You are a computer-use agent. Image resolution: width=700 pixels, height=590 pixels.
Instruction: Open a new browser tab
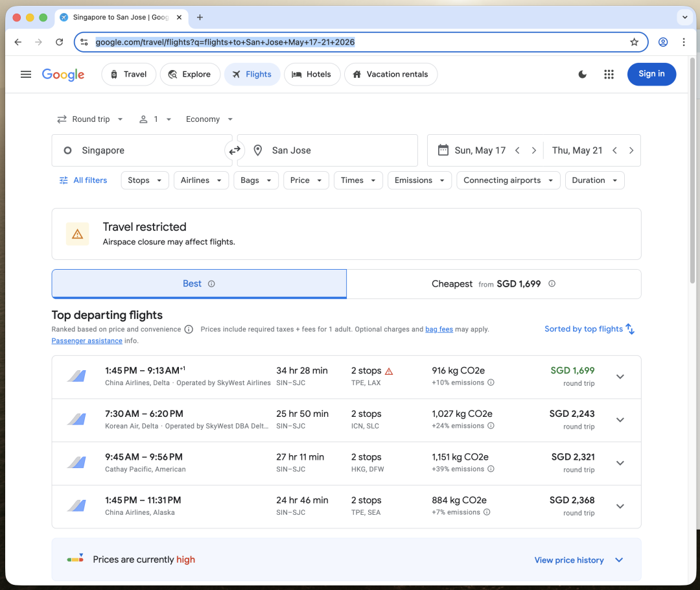pyautogui.click(x=200, y=18)
